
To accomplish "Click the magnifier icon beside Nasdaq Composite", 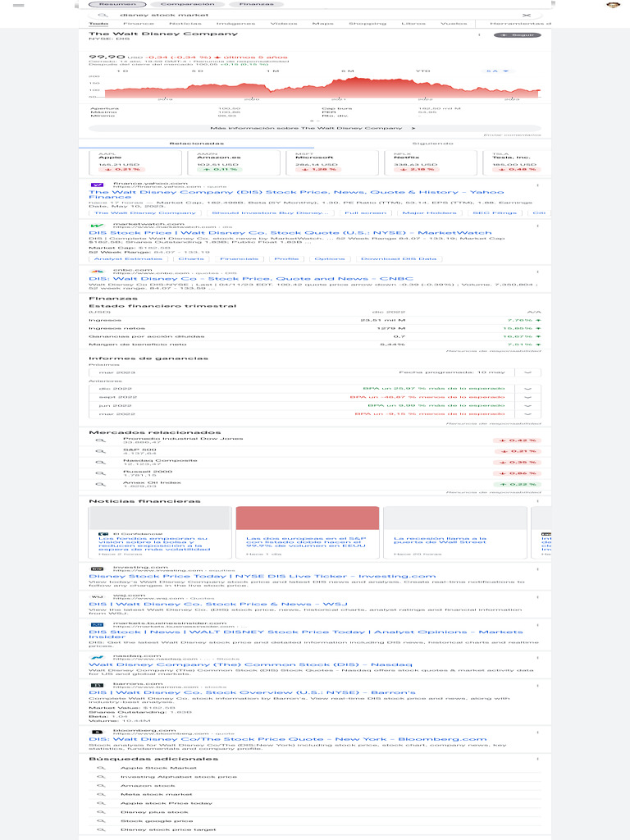I will click(100, 463).
